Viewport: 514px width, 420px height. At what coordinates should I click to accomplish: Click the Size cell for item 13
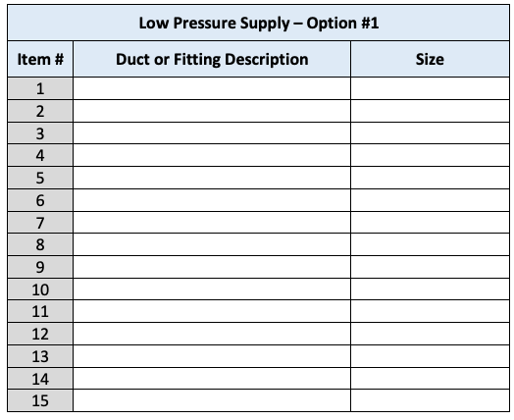coord(430,356)
